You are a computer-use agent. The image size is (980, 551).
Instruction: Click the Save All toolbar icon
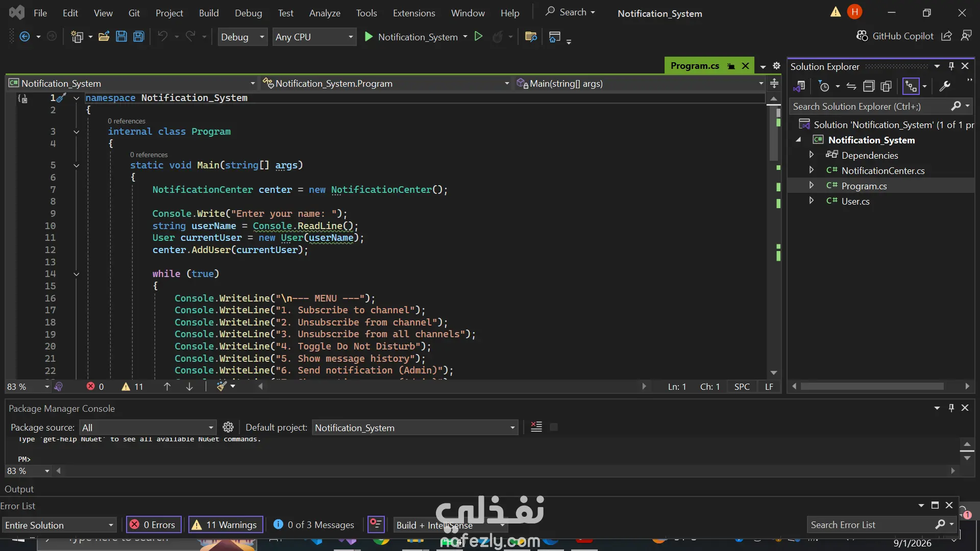pos(139,37)
